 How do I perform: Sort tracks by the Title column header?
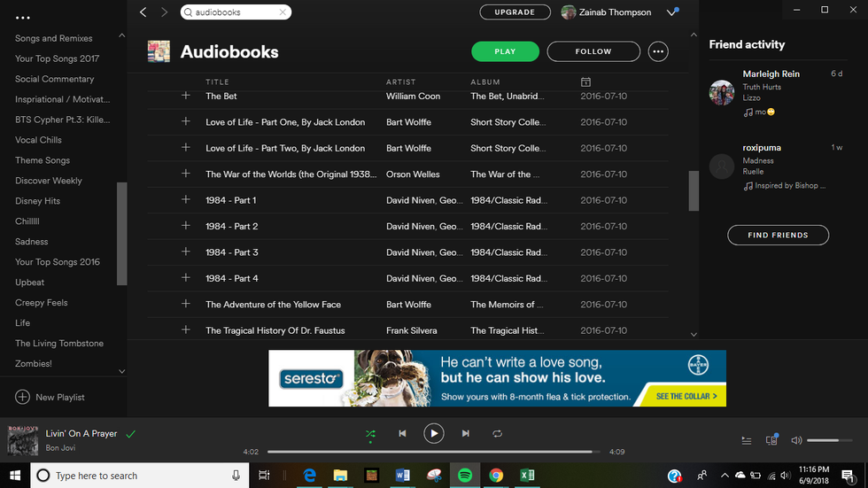[217, 82]
